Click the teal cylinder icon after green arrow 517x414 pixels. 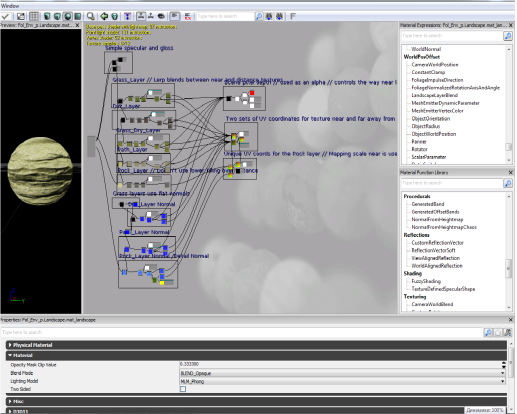click(x=115, y=16)
